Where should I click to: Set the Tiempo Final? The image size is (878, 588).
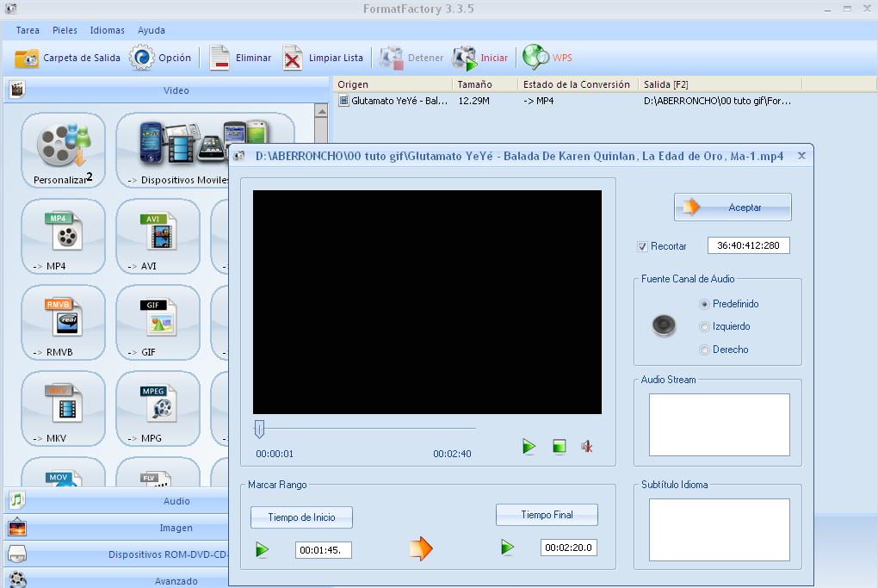(547, 515)
